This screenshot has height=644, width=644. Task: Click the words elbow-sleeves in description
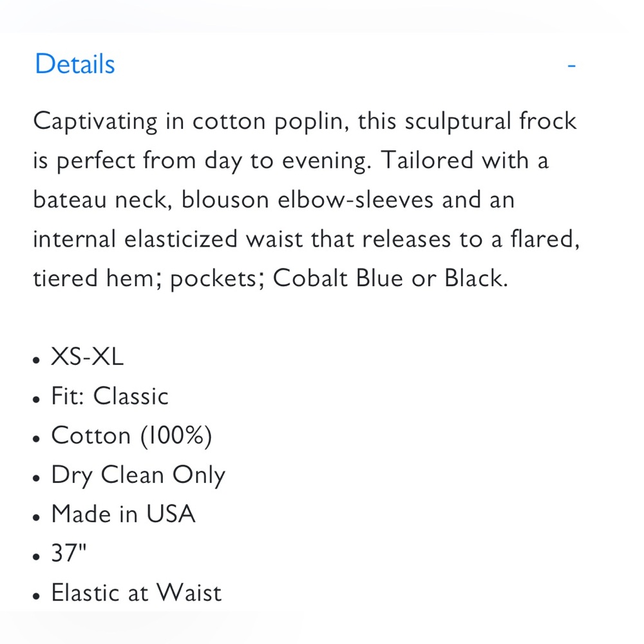[x=355, y=200]
